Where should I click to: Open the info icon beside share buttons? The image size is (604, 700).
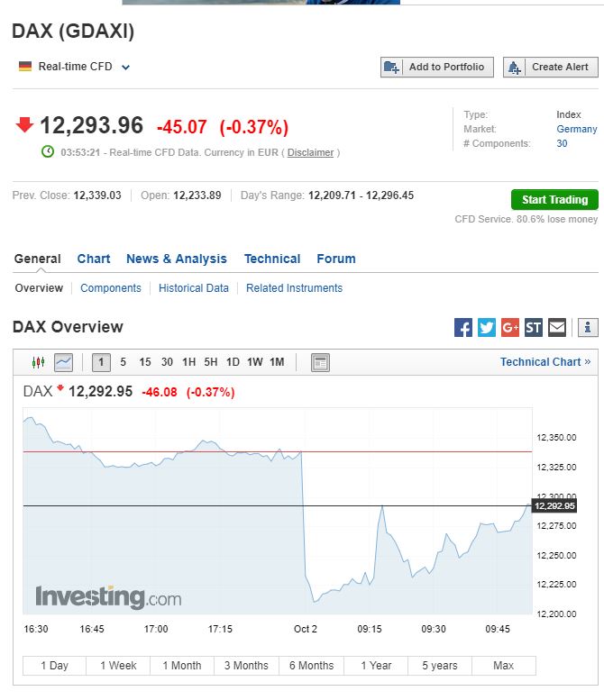(588, 327)
